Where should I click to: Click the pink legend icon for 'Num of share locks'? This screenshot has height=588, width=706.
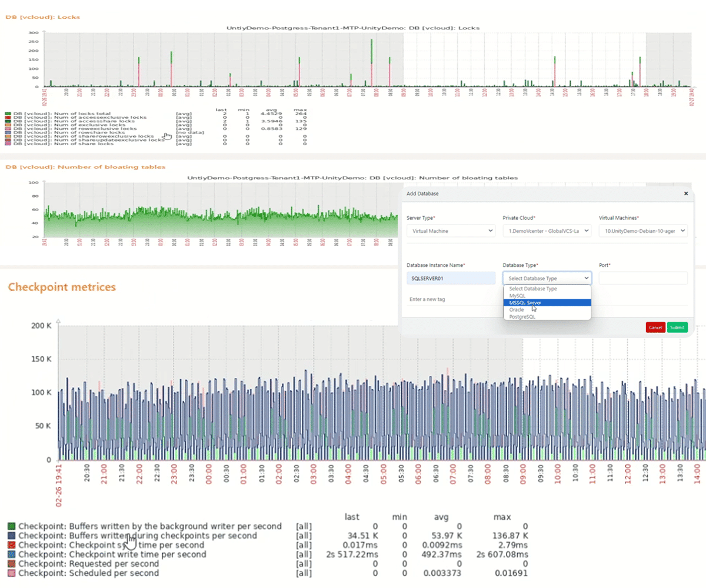pyautogui.click(x=7, y=143)
